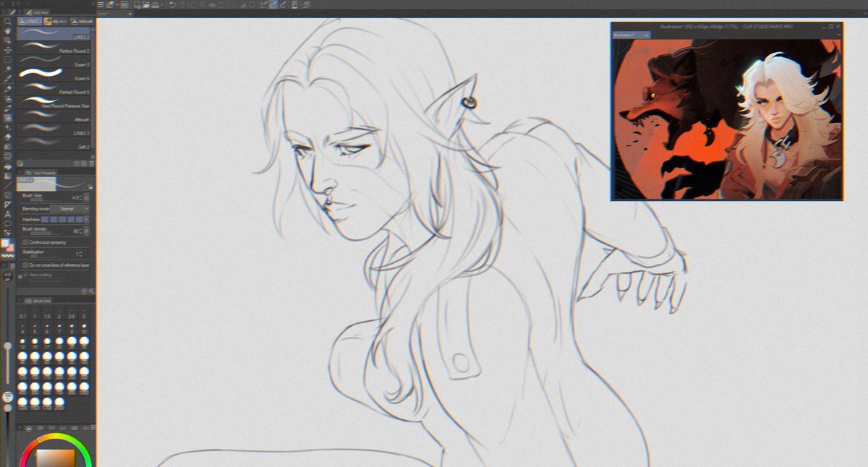The height and width of the screenshot is (467, 868).
Task: Click the Save icon in command bar
Action: pyautogui.click(x=155, y=4)
